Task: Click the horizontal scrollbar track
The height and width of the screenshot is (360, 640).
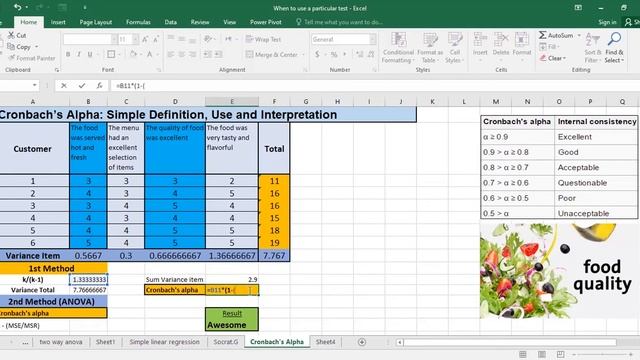Action: [509, 342]
